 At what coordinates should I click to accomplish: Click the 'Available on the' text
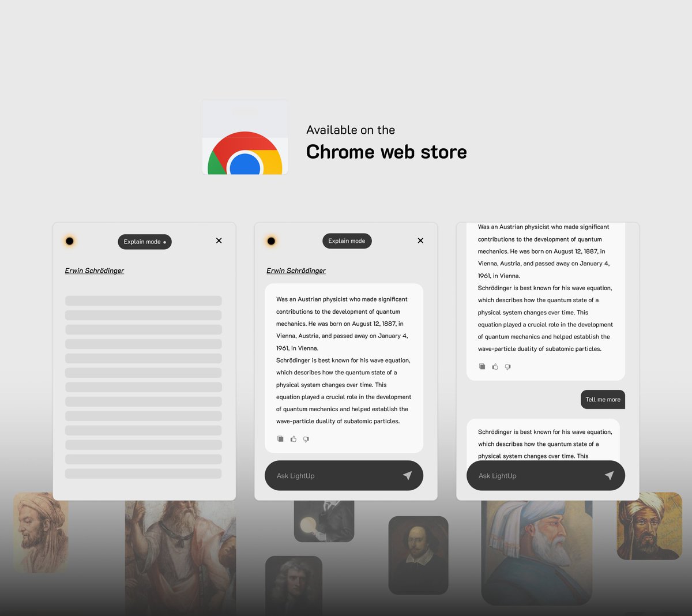351,130
